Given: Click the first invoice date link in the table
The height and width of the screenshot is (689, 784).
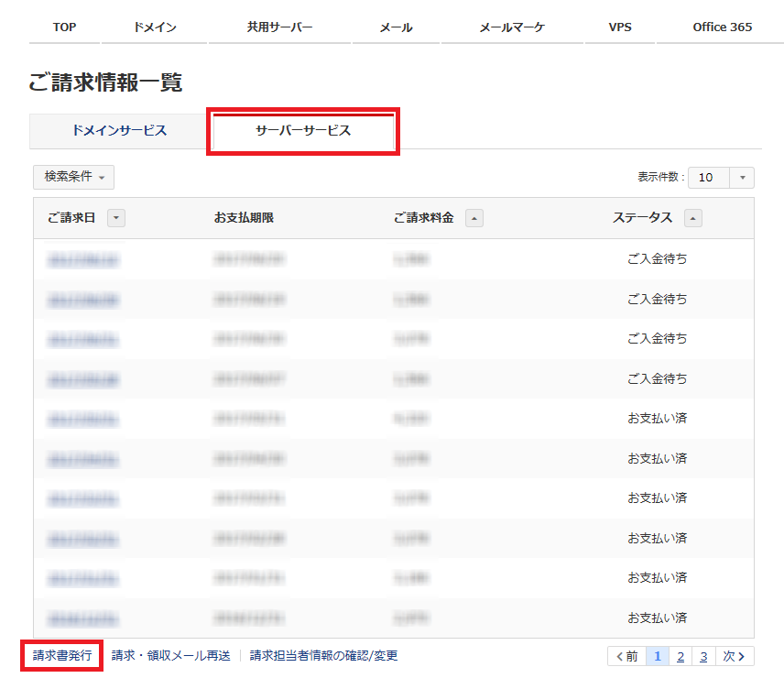Looking at the screenshot, I should 82,259.
